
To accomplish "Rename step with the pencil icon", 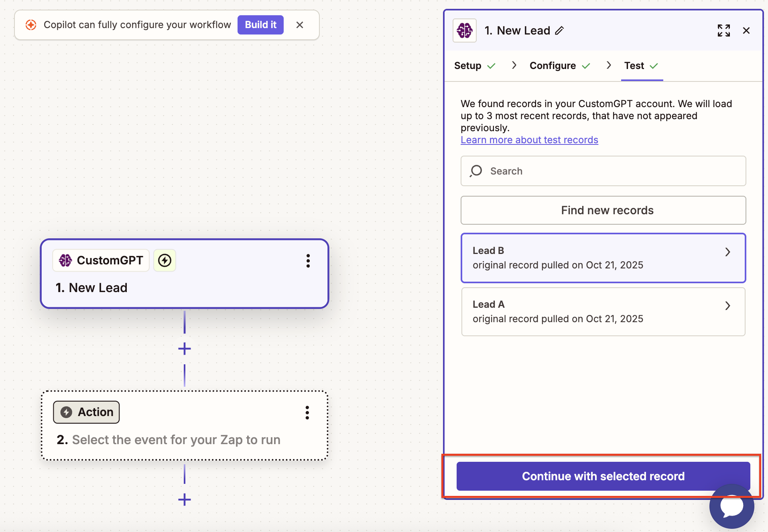I will 559,30.
